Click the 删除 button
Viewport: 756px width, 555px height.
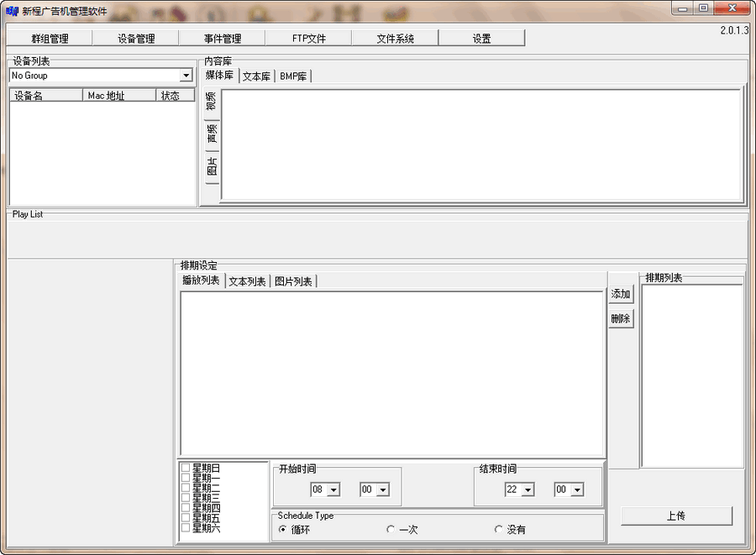coord(621,318)
